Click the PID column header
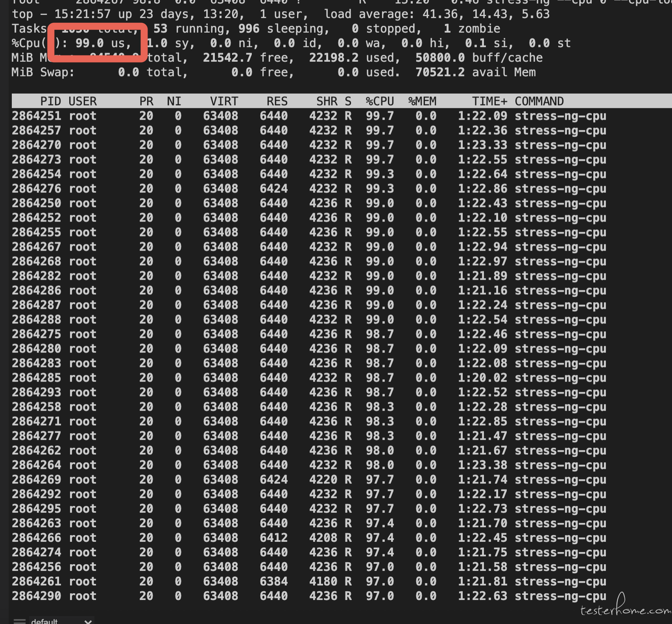672x624 pixels. pyautogui.click(x=50, y=102)
